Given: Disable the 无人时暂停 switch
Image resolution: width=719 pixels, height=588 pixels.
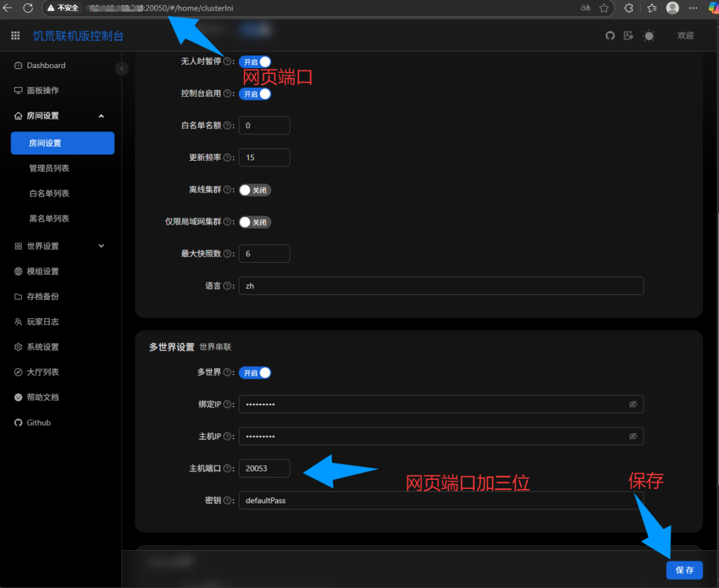Looking at the screenshot, I should [255, 62].
